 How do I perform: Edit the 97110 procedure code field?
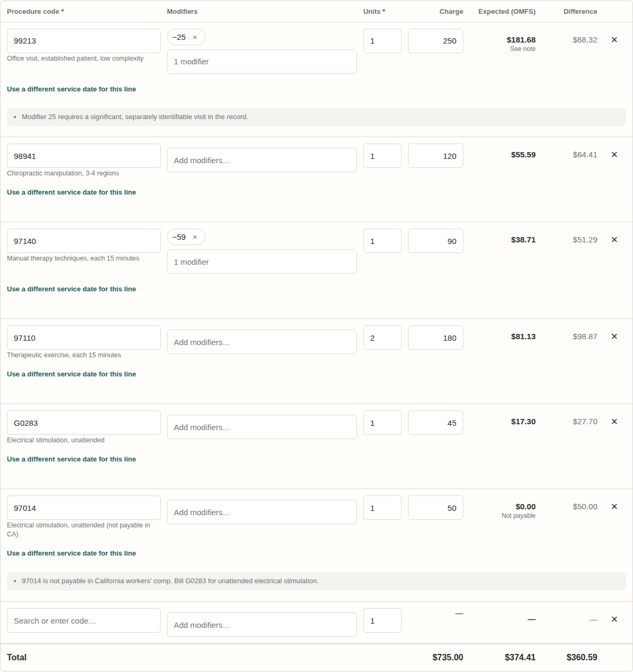[84, 338]
